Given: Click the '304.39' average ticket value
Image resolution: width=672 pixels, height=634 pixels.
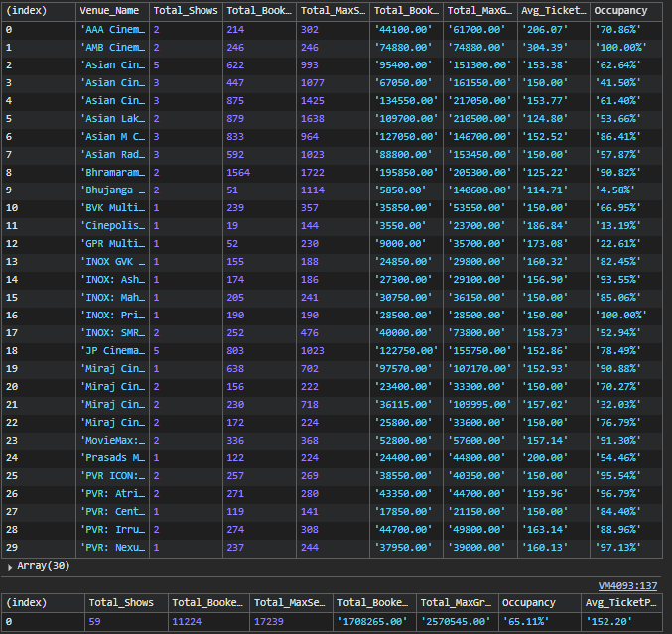Looking at the screenshot, I should [545, 47].
